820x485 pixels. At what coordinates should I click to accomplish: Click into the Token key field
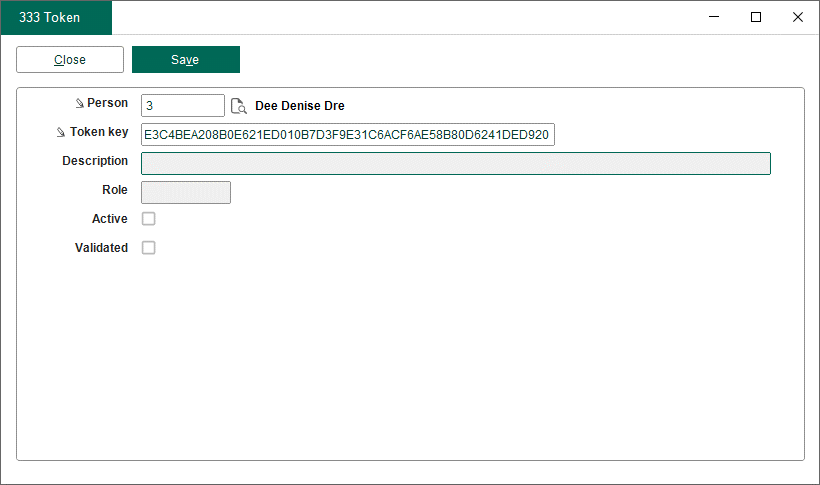point(348,134)
